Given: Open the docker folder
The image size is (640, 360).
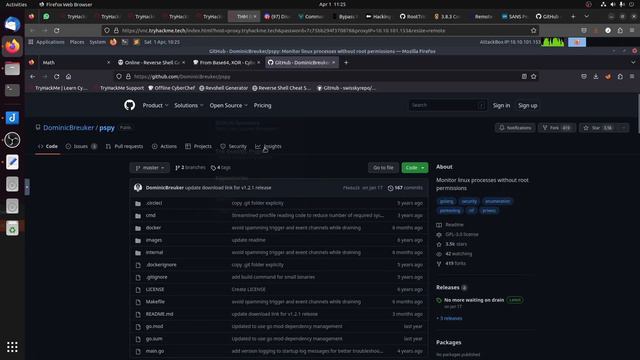Looking at the screenshot, I should pos(153,228).
